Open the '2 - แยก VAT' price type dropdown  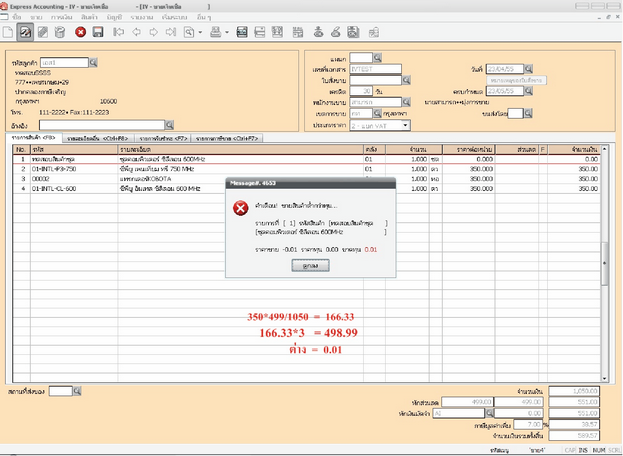coord(404,125)
